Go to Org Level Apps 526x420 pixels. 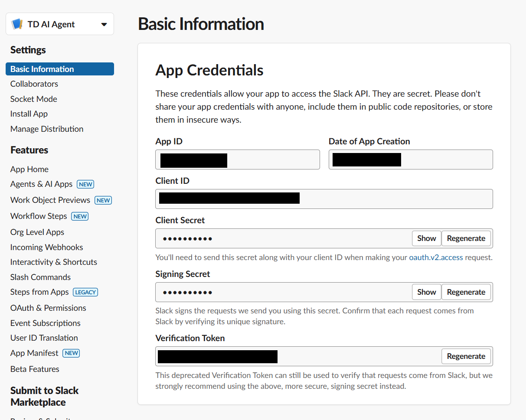37,232
